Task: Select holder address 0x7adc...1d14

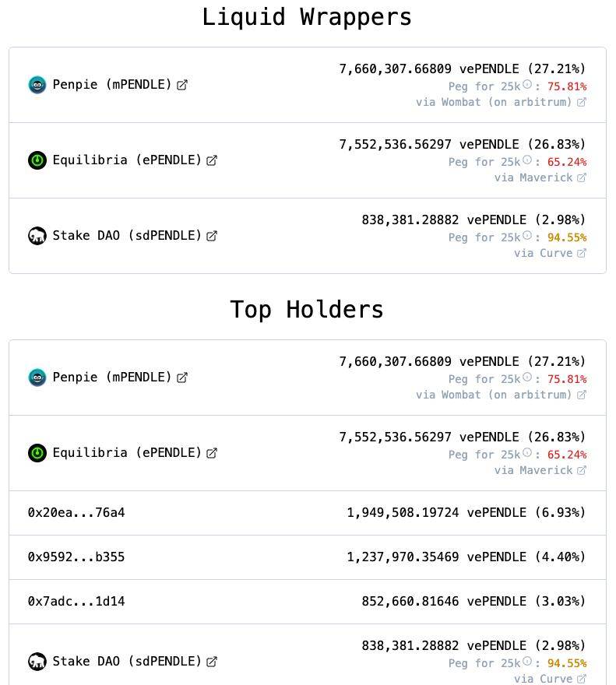Action: [x=76, y=602]
